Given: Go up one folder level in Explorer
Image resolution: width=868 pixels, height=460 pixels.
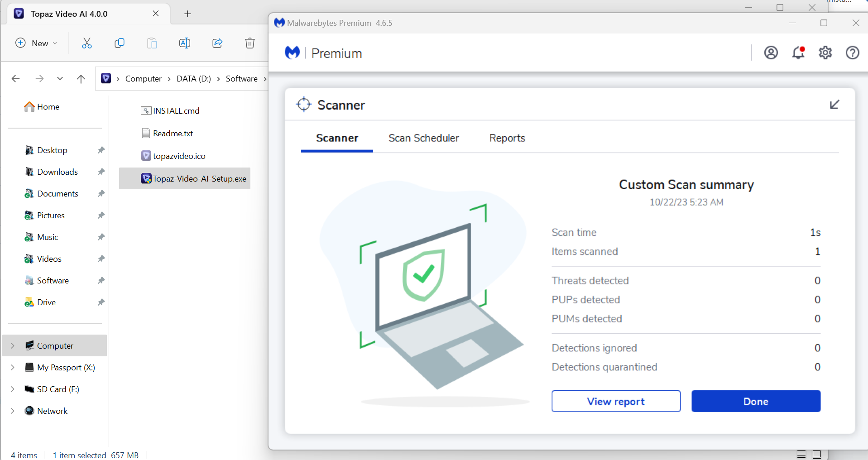Looking at the screenshot, I should pyautogui.click(x=81, y=79).
